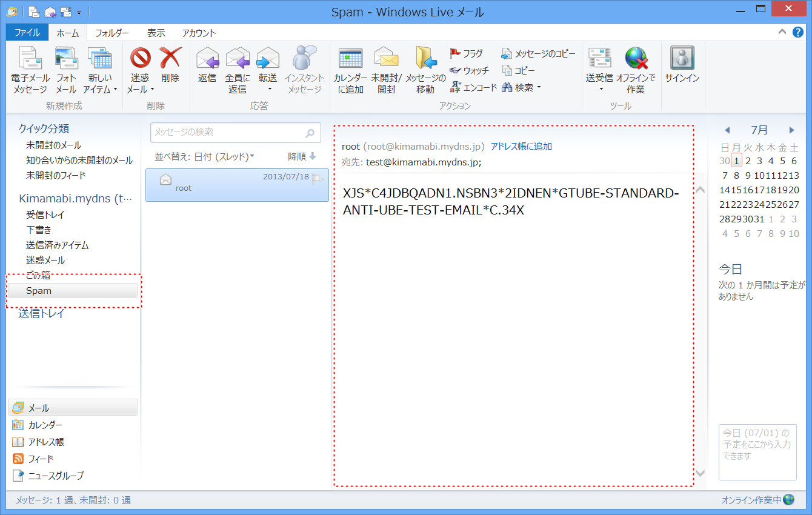Open the アカウント tab
Image resolution: width=812 pixels, height=515 pixels.
tap(199, 33)
